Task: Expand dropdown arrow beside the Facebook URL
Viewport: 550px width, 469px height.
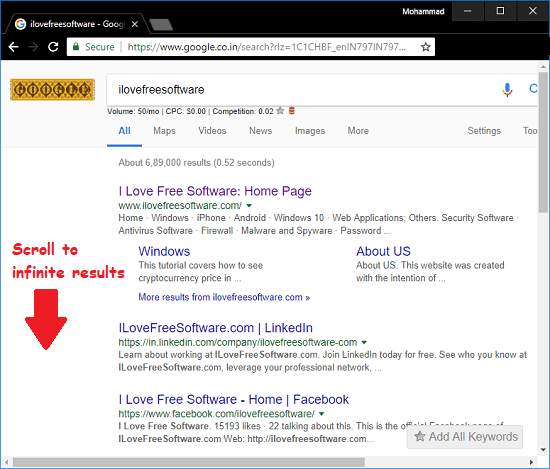Action: [x=322, y=414]
